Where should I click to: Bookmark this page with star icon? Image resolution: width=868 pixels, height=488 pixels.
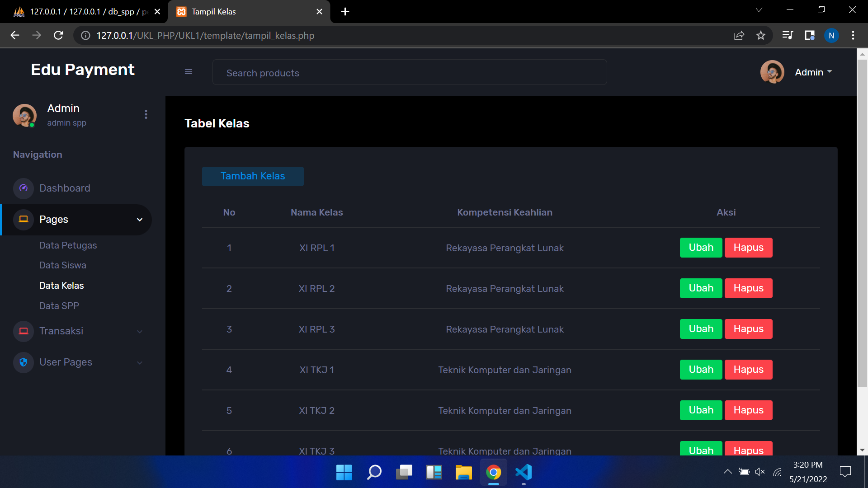click(761, 35)
